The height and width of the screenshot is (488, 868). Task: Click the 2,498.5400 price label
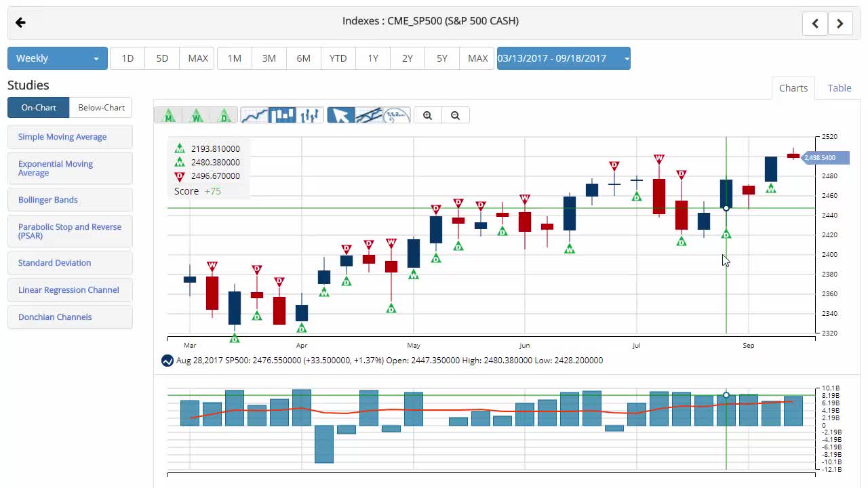(826, 158)
